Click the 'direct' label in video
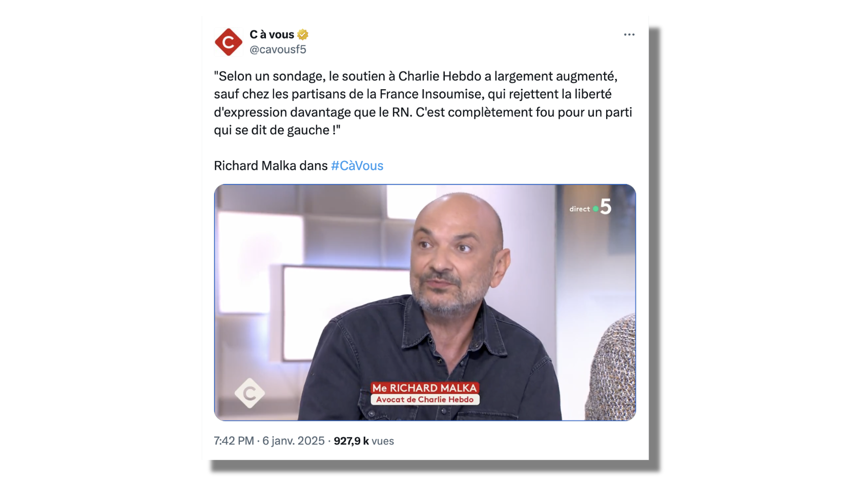The width and height of the screenshot is (868, 487). (x=580, y=209)
